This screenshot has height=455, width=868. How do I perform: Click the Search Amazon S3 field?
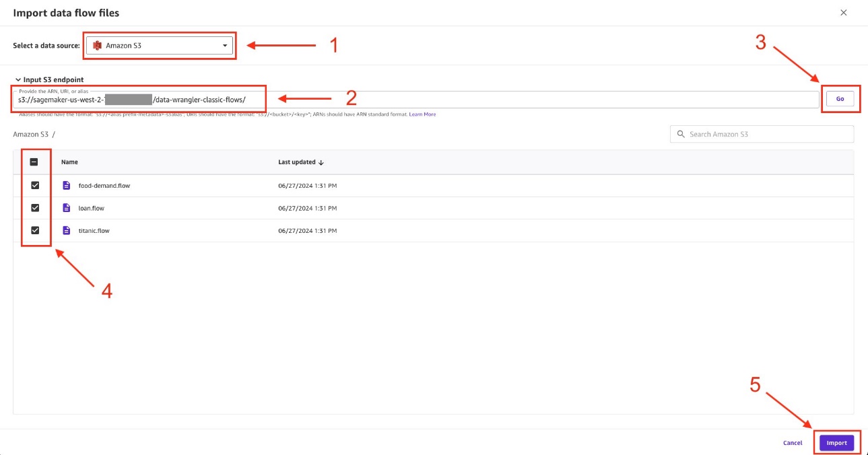(762, 134)
